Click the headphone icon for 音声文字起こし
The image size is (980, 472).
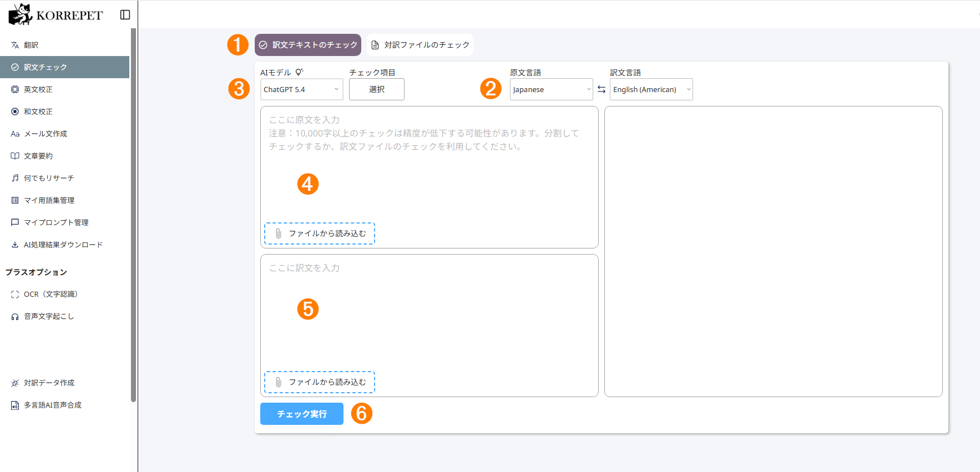coord(15,317)
